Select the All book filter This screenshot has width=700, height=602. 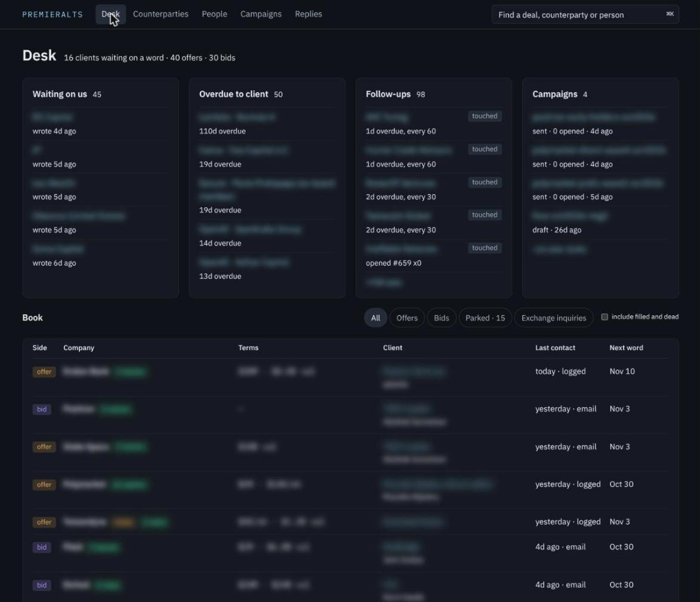[x=375, y=318]
